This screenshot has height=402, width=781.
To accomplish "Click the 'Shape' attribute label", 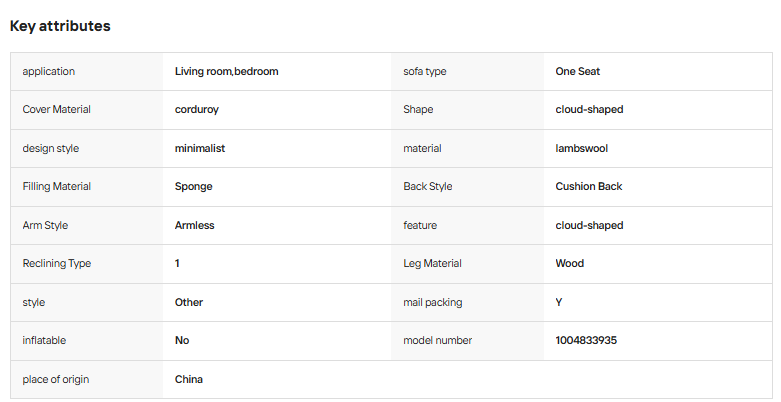I will point(418,110).
